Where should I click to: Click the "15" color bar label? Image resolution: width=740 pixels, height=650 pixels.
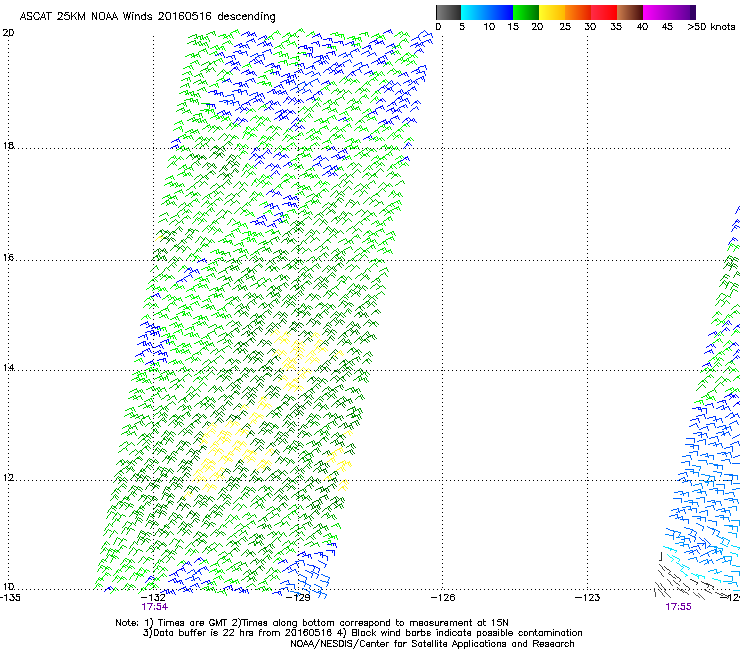[513, 27]
